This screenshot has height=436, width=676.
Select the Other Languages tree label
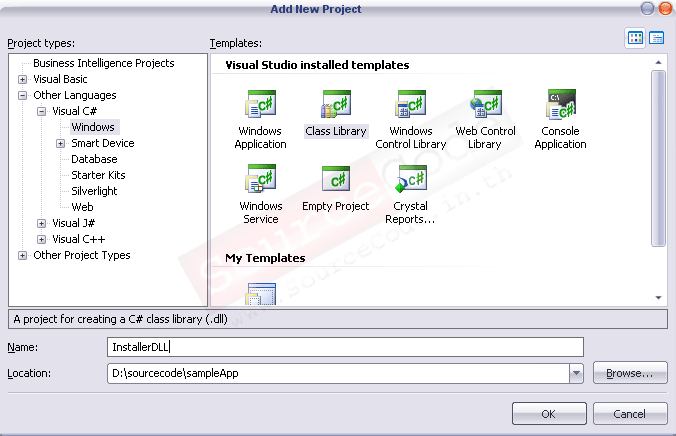click(75, 95)
